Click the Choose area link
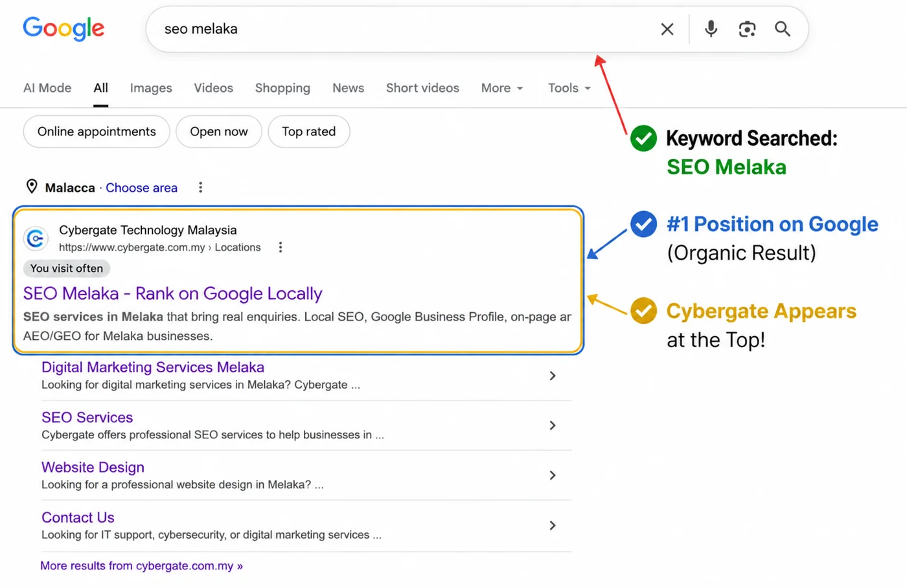 (x=141, y=188)
